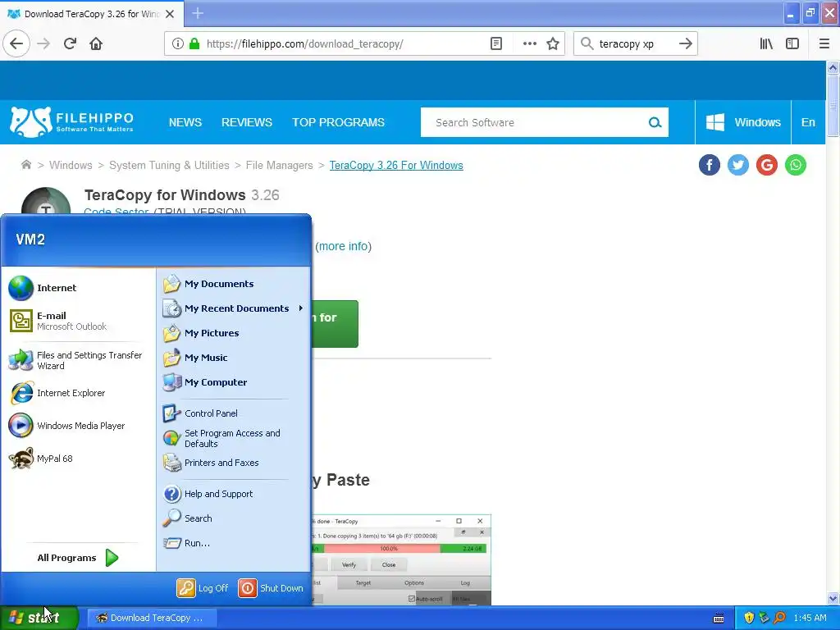Launch Files and Settings Transfer Wizard
840x630 pixels.
pos(78,361)
